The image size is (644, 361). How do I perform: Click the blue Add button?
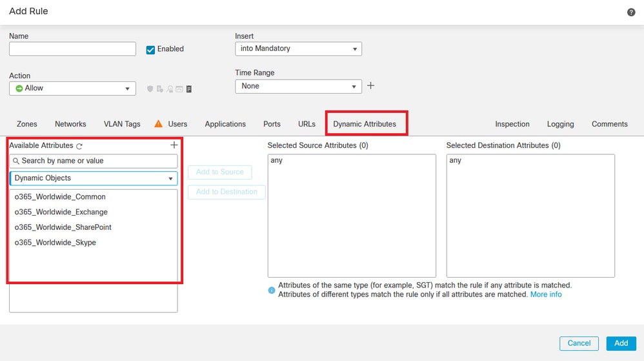[621, 344]
